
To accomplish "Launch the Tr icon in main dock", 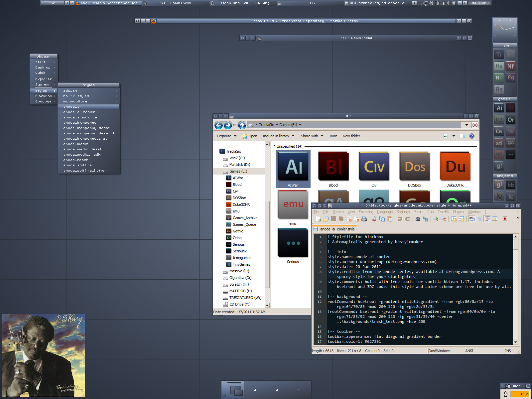I will coord(499,55).
